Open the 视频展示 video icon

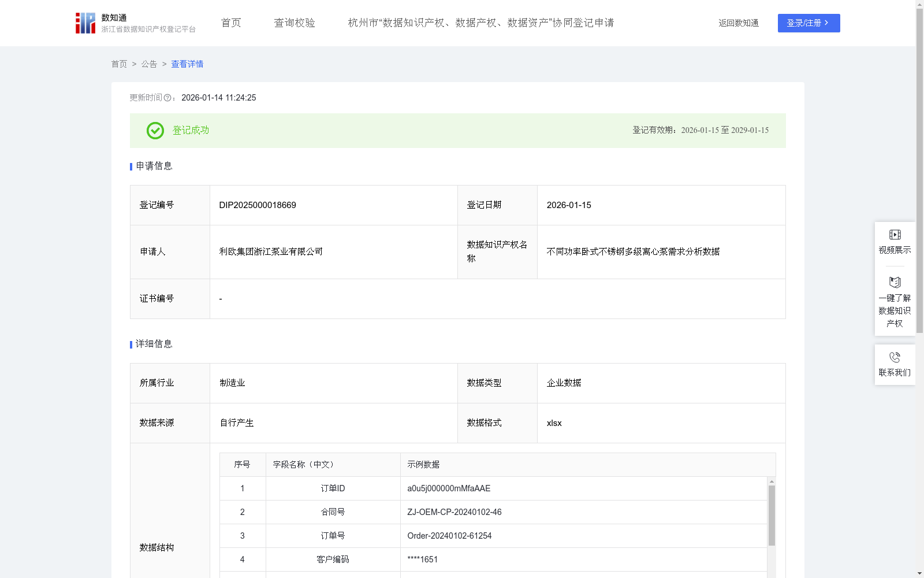pyautogui.click(x=895, y=235)
